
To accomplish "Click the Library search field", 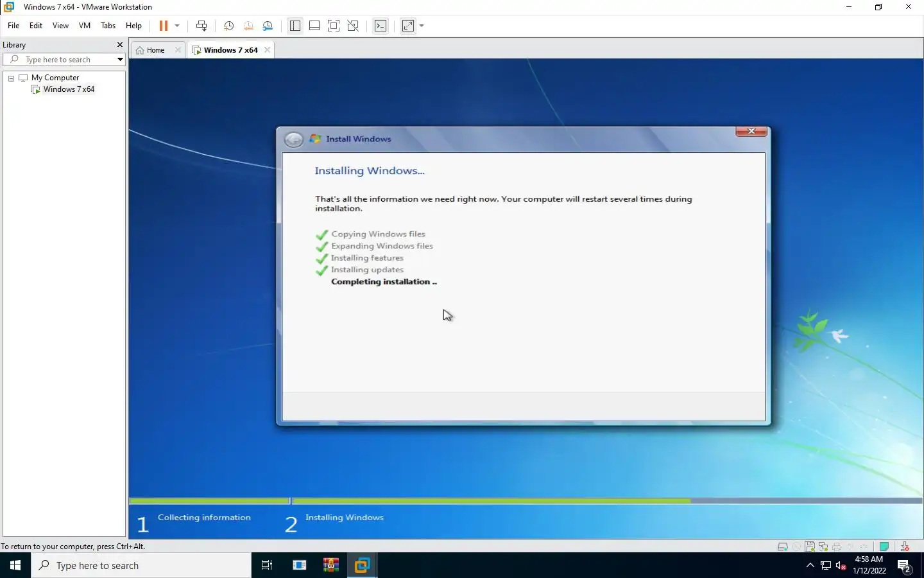I will tap(64, 60).
